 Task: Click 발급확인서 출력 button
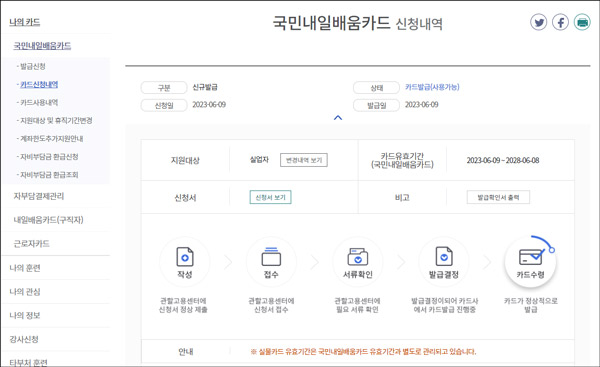tap(498, 197)
